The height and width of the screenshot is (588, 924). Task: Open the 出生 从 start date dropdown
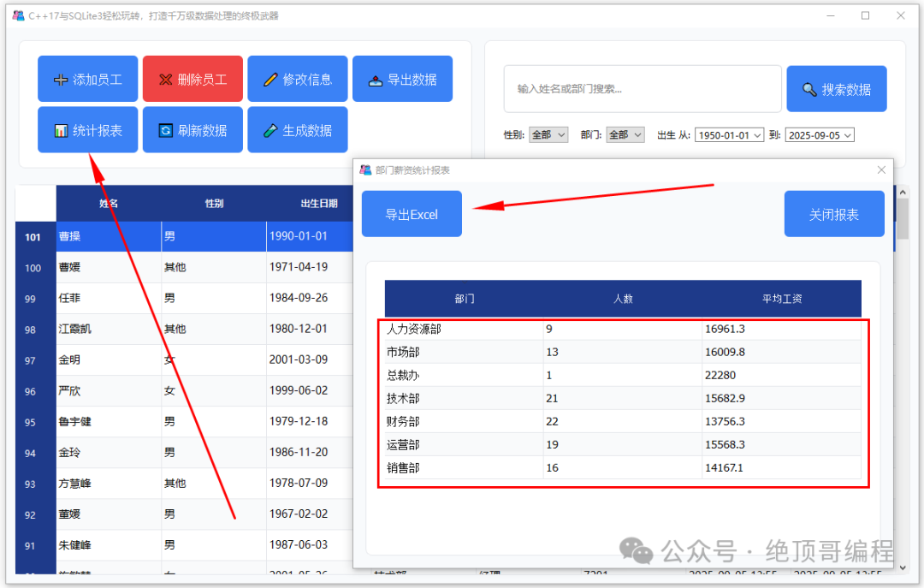tap(729, 135)
